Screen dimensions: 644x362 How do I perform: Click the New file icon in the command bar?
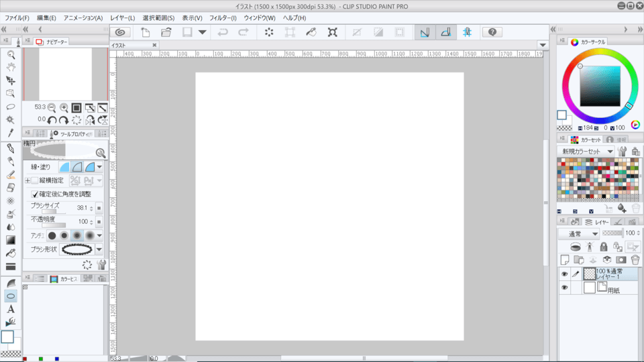pyautogui.click(x=146, y=32)
